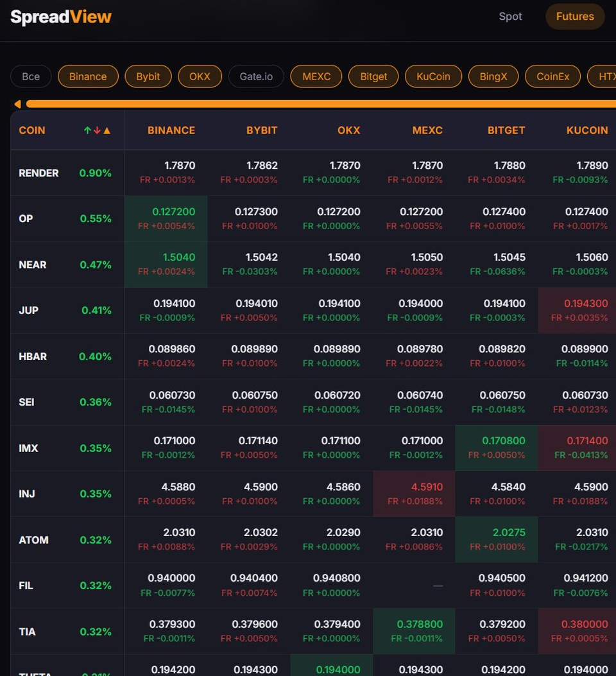Image resolution: width=616 pixels, height=676 pixels.
Task: Sort by the BINANCE column header
Action: click(x=171, y=130)
